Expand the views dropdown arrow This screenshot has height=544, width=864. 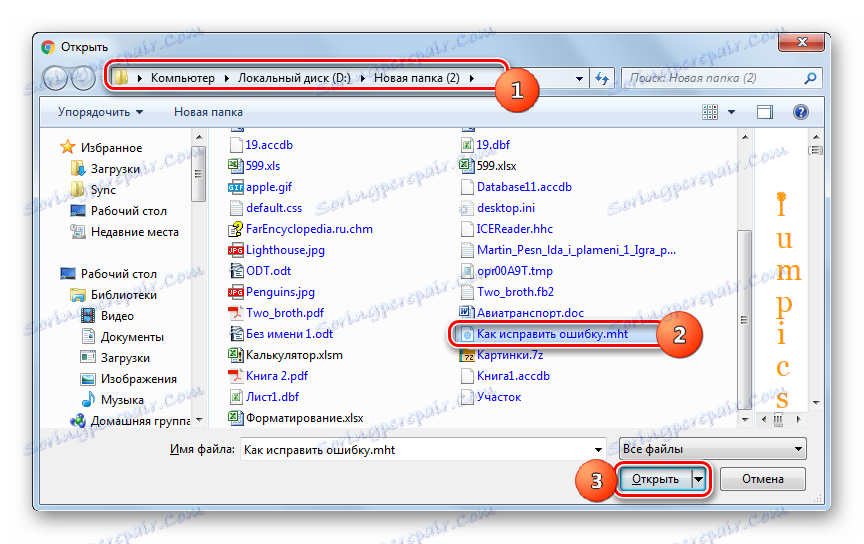pos(731,112)
